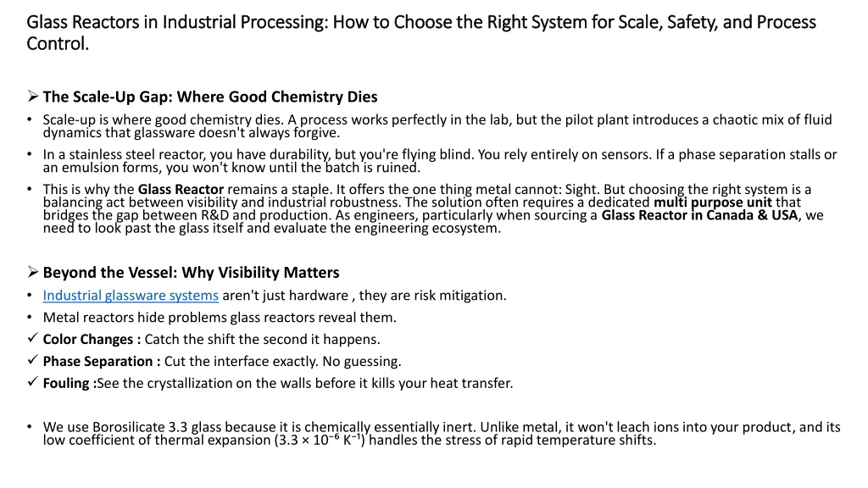Click the bullet dot before "Scale-up is where"

tap(30, 119)
